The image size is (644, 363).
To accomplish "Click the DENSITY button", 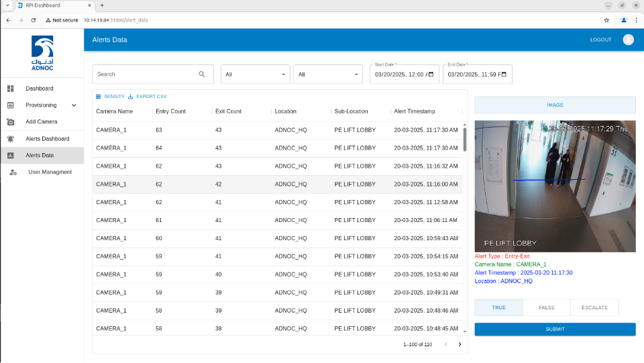I will point(110,97).
